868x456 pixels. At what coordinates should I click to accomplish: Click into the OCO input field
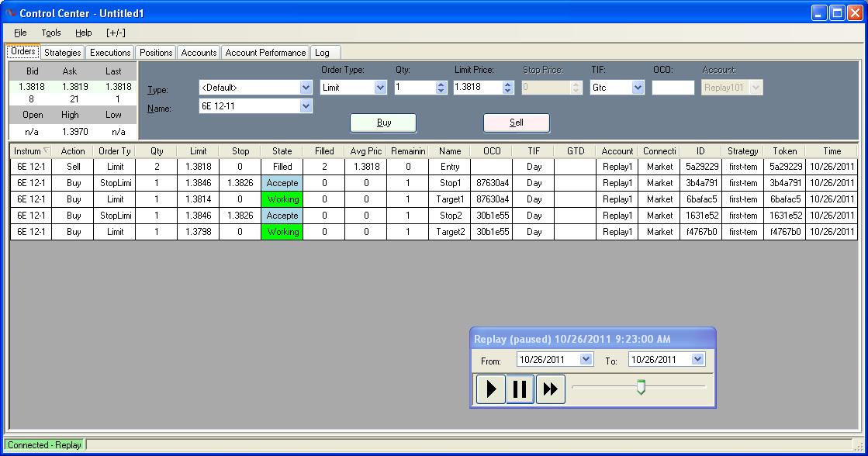click(x=673, y=88)
